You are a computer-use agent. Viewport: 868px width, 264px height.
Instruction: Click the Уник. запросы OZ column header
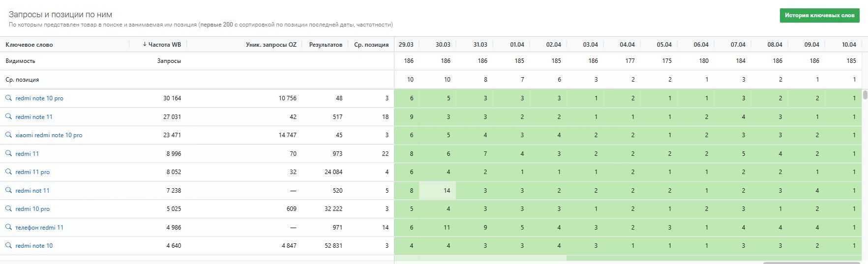tap(271, 45)
